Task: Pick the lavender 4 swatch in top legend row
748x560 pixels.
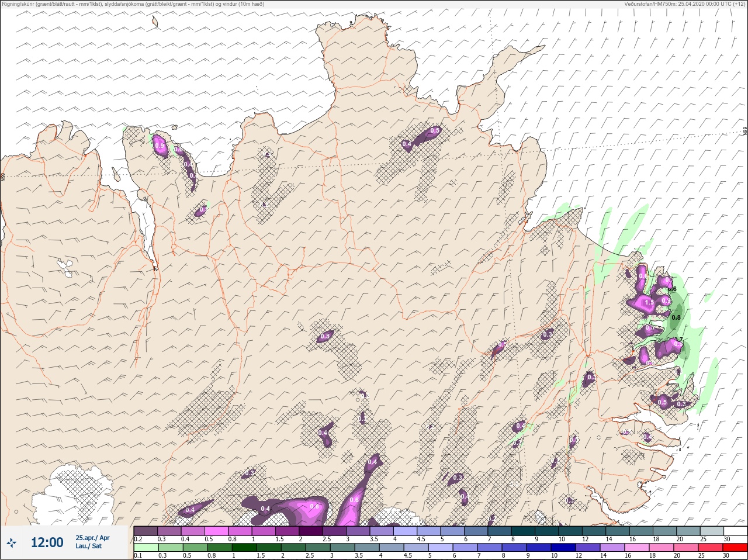Action: 406,531
